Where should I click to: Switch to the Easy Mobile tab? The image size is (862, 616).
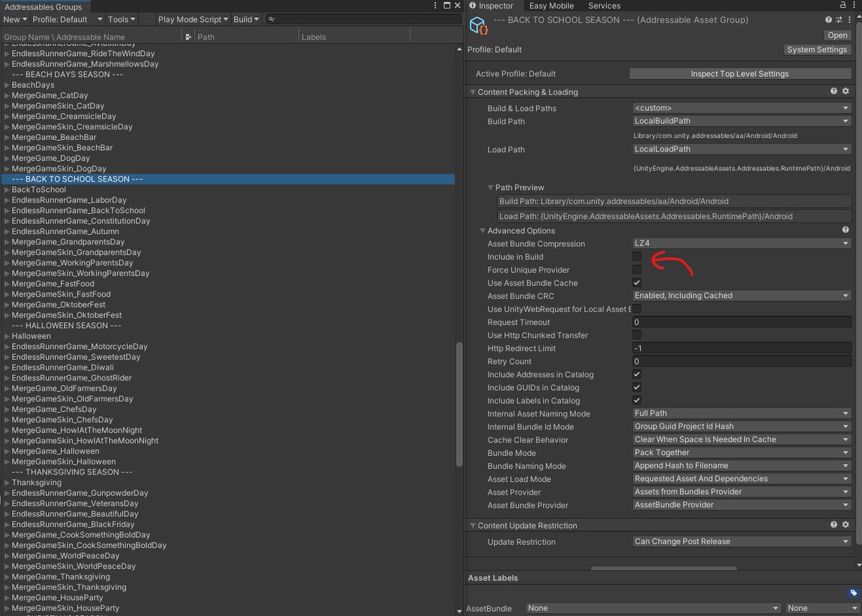[x=551, y=6]
